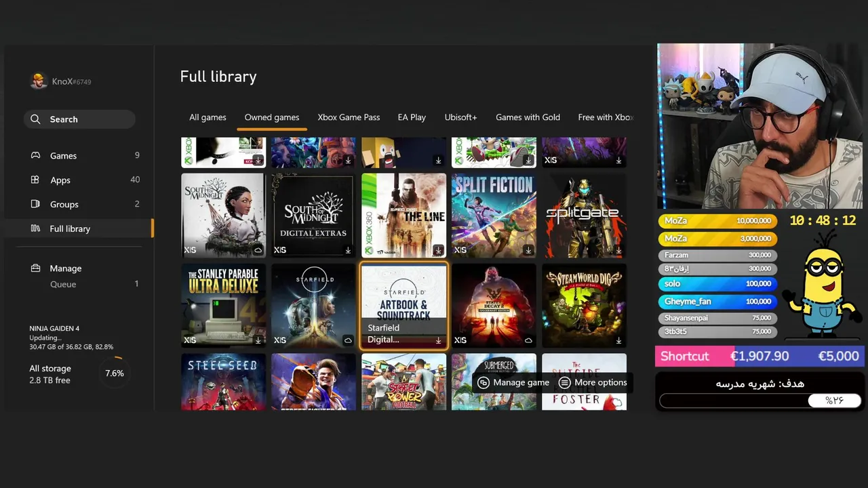868x488 pixels.
Task: Open the Xbox Game Pass tab
Action: tap(349, 117)
